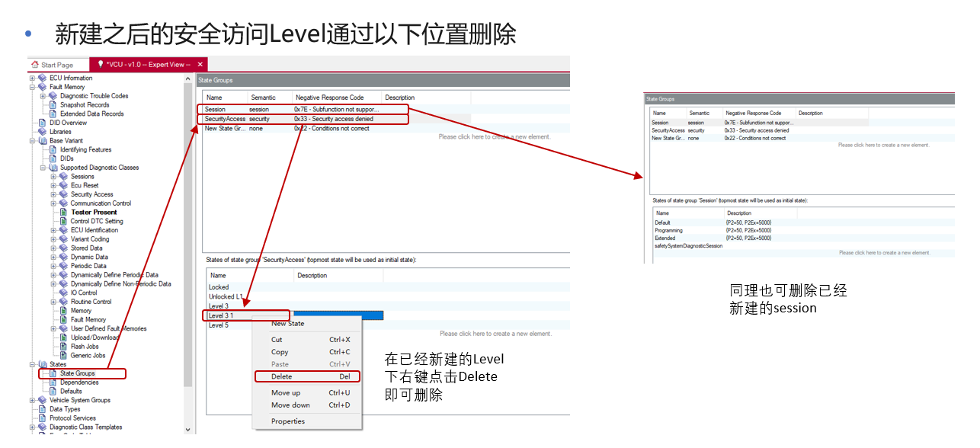Image resolution: width=980 pixels, height=448 pixels.
Task: Click the Dependencies tree item
Action: coord(79,382)
